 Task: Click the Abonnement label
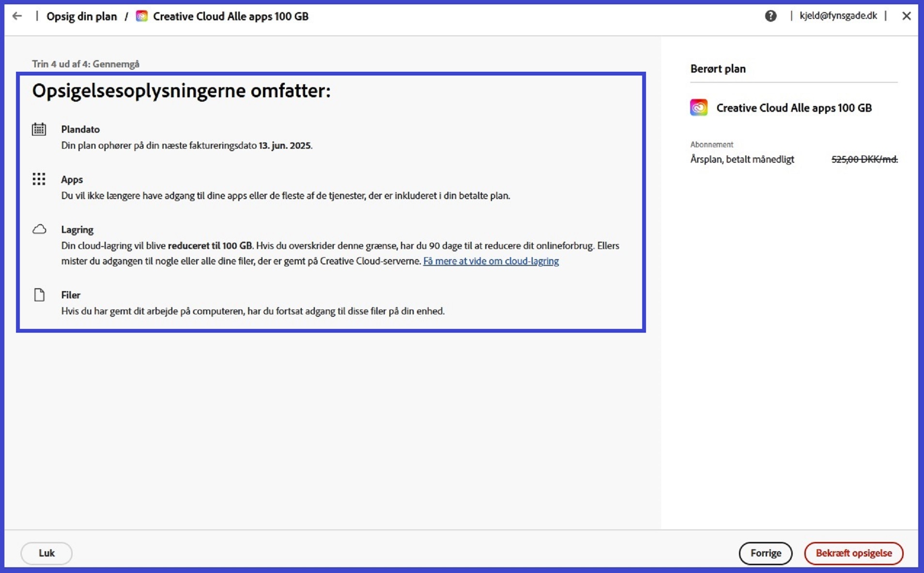[x=712, y=144]
